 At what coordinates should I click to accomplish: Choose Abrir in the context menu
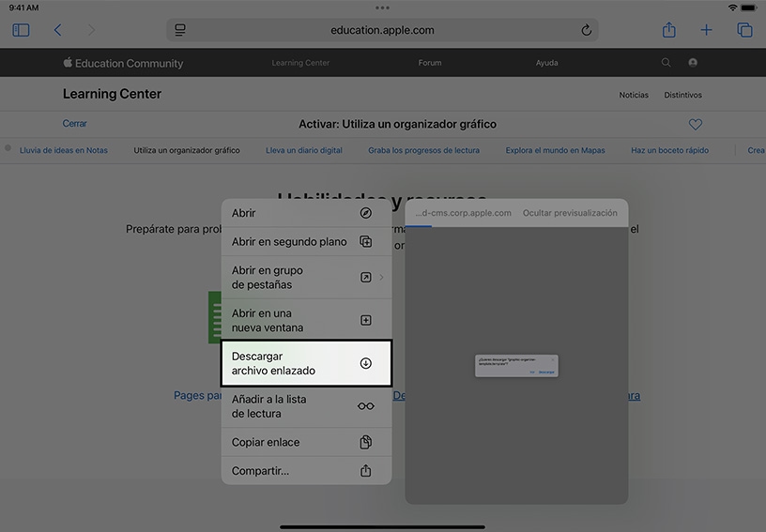click(306, 213)
